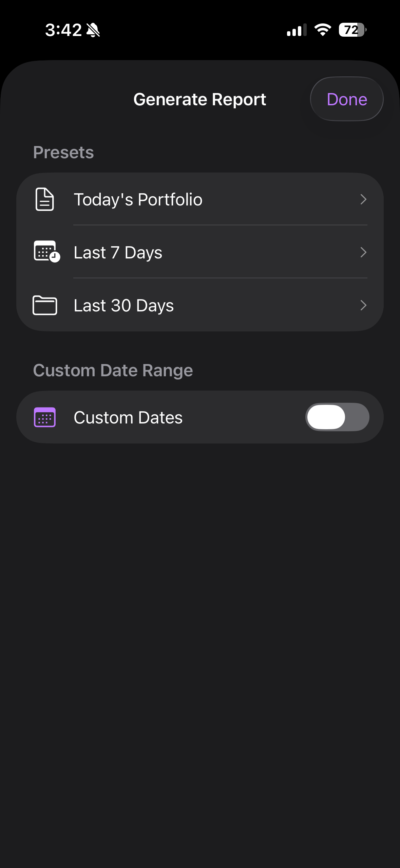Open Today's Portfolio via its chevron
Image resolution: width=400 pixels, height=868 pixels.
(x=363, y=199)
